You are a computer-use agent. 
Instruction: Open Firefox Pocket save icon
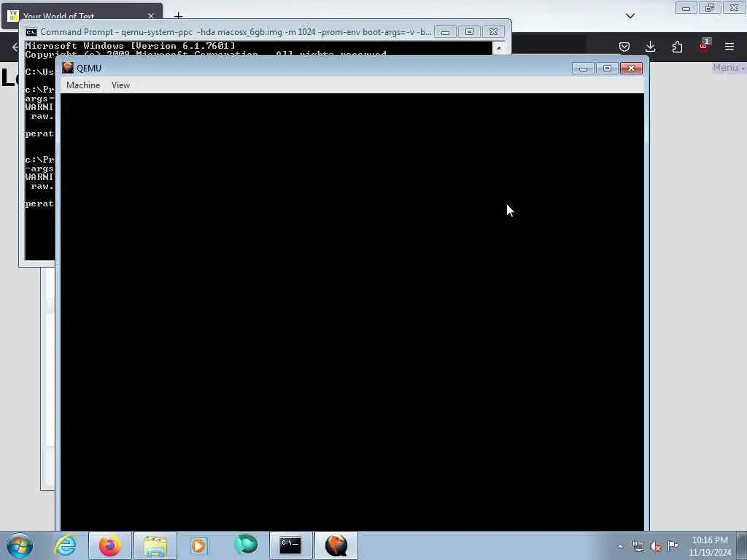(x=624, y=47)
